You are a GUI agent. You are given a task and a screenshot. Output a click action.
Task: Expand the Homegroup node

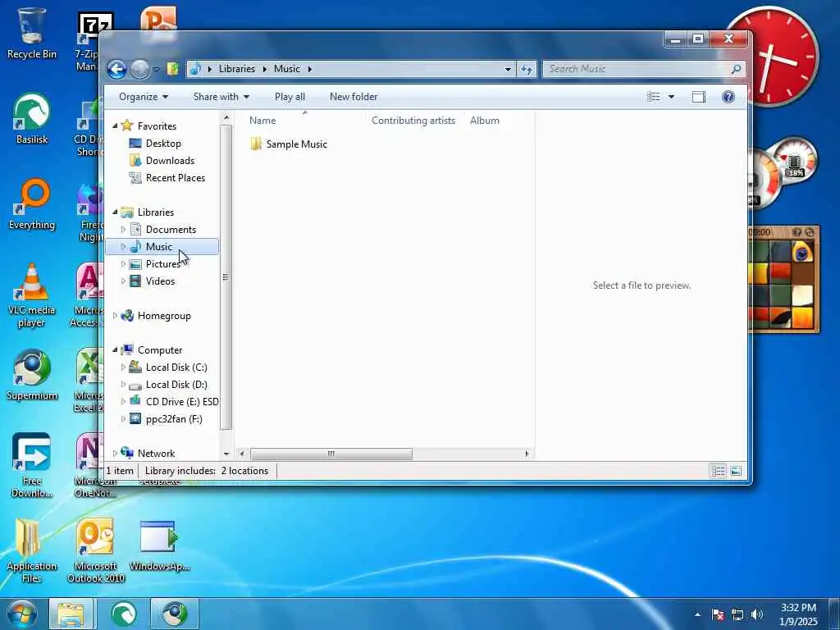115,316
